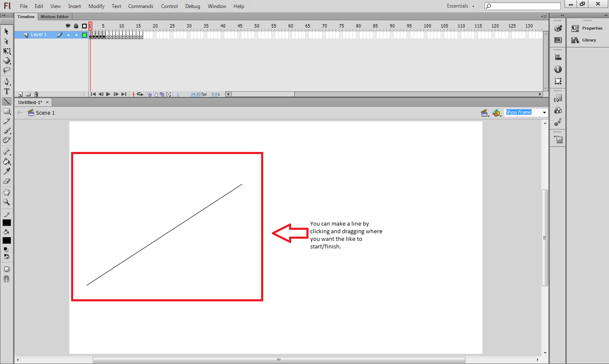This screenshot has height=364, width=609.
Task: Toggle snapping with the magnet icon
Action: 6,279
